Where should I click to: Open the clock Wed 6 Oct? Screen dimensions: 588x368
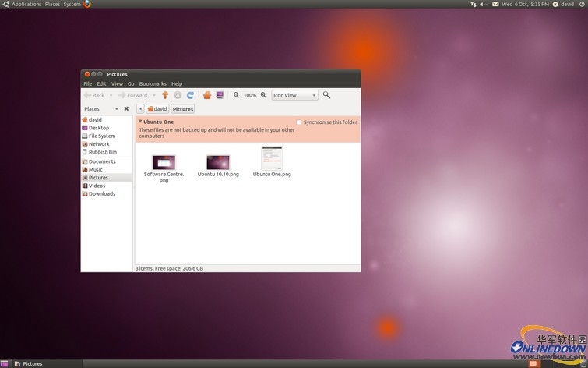click(x=526, y=4)
